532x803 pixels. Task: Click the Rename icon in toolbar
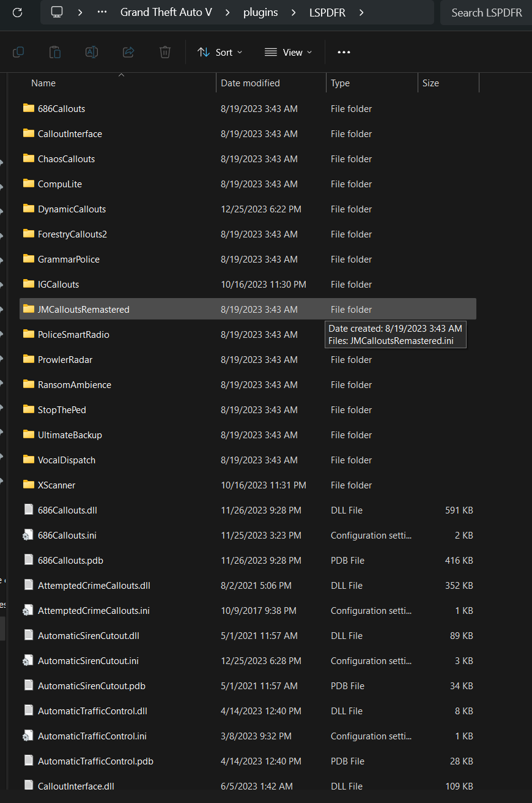pos(92,52)
